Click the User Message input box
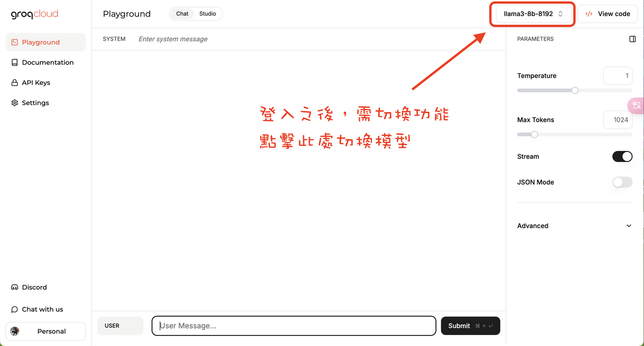644x346 pixels. point(294,326)
